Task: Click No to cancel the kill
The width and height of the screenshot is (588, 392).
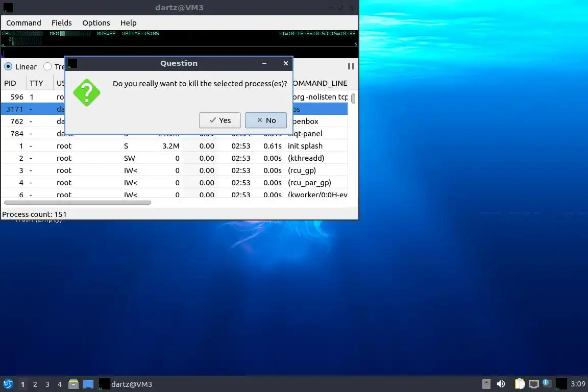Action: coord(266,120)
